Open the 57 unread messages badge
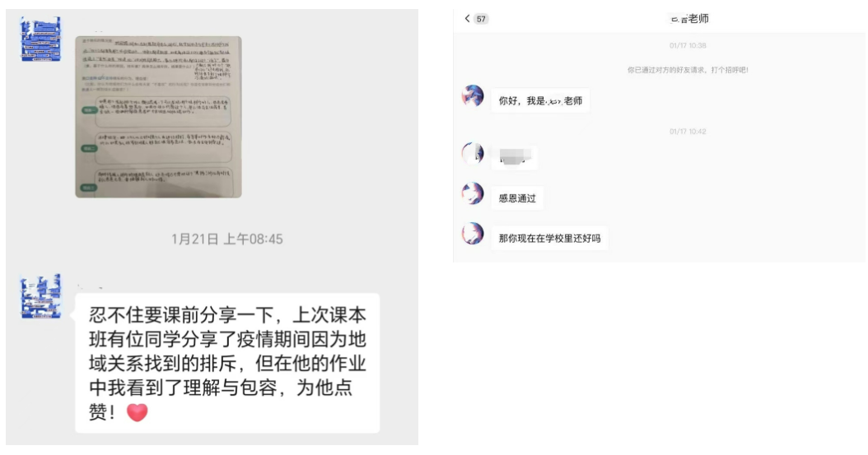Viewport: 868px width, 455px height. [481, 19]
